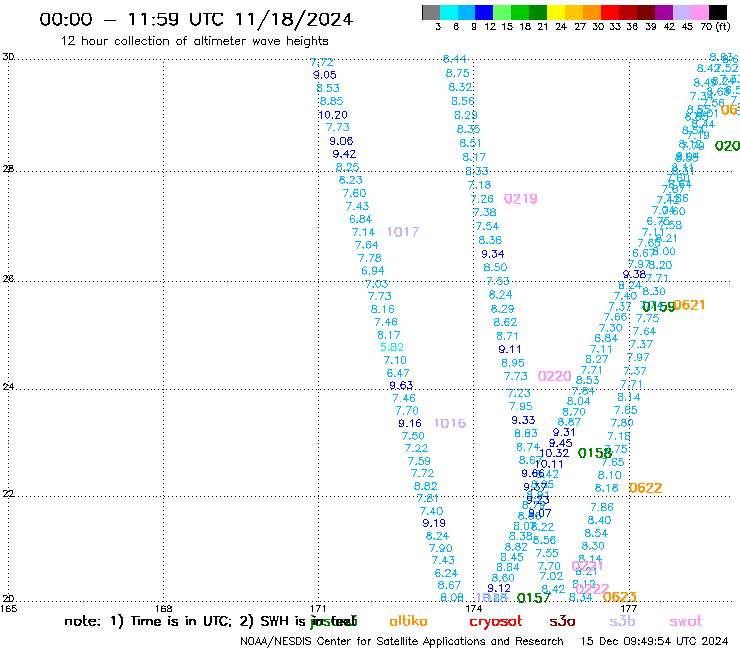Click the orange '0622' altika time marker

(646, 488)
